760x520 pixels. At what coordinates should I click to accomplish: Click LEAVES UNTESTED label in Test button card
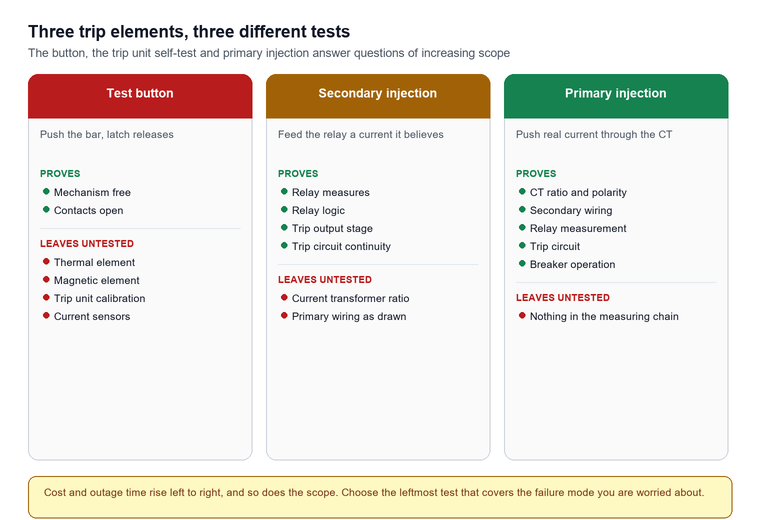(x=87, y=244)
